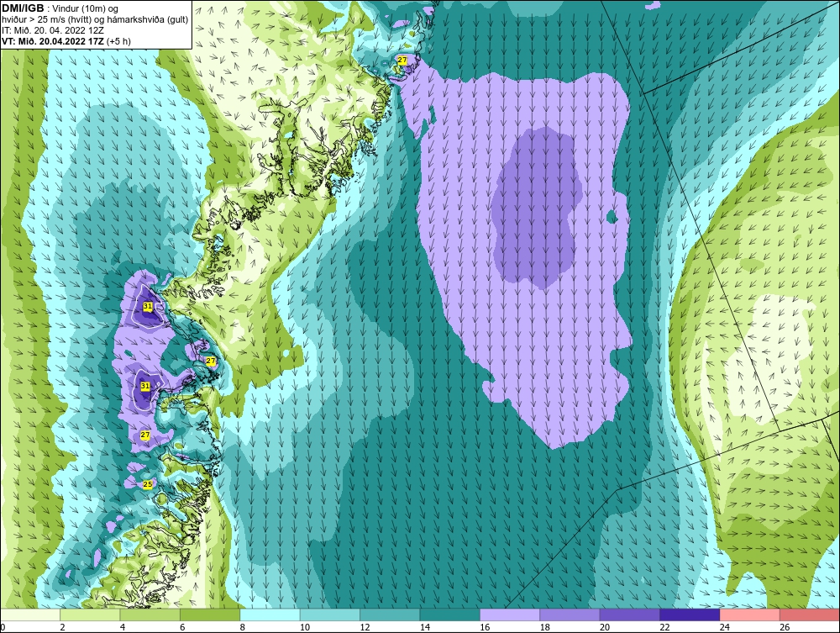Screen dimensions: 840x633
Task: Click the "2" scale value
Action: (x=63, y=627)
